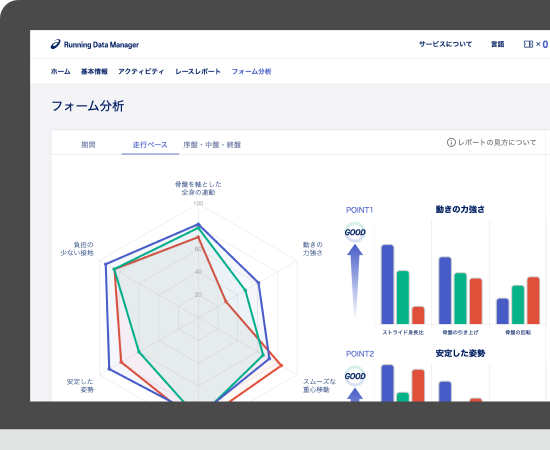
Task: Go to アクティビティ page
Action: [141, 72]
